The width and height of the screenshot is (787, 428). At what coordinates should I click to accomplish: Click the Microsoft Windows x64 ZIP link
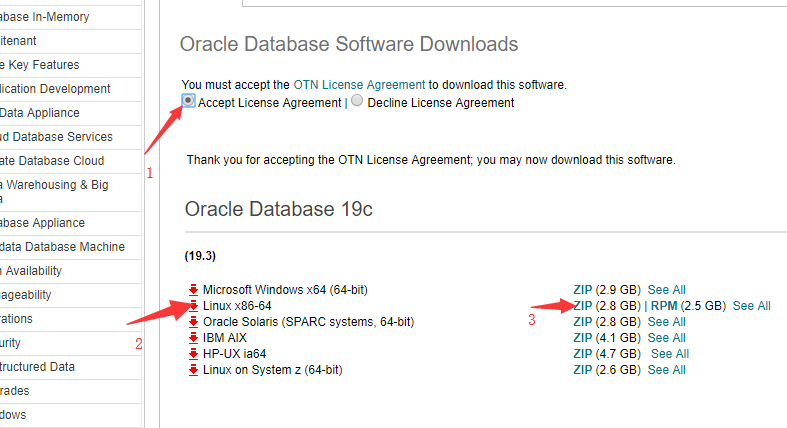click(x=583, y=290)
